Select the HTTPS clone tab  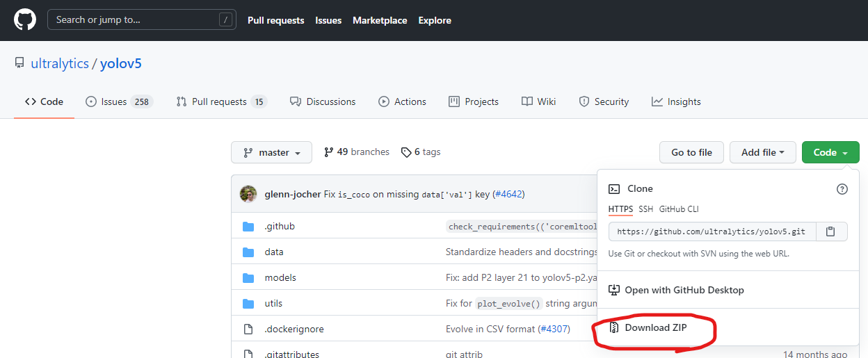coord(620,209)
